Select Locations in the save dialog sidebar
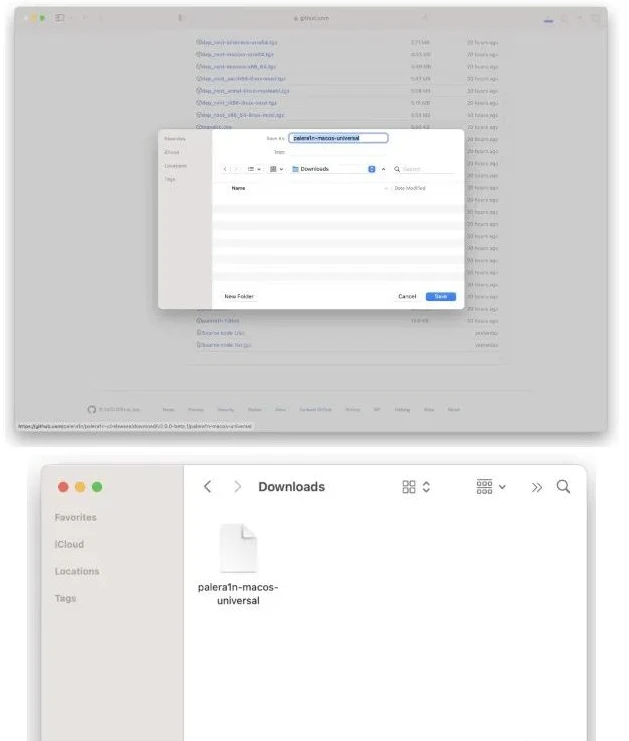629x741 pixels. [175, 166]
